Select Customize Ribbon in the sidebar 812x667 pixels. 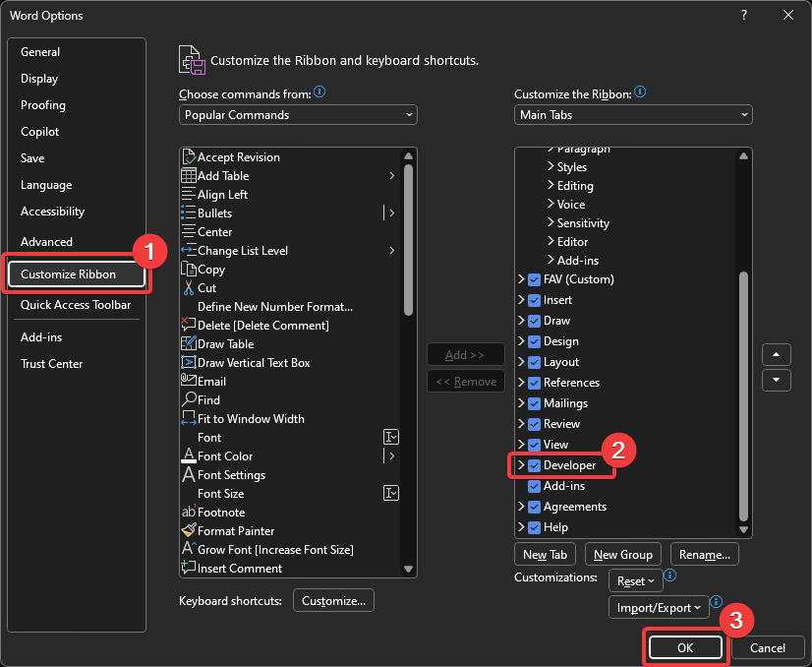click(77, 274)
